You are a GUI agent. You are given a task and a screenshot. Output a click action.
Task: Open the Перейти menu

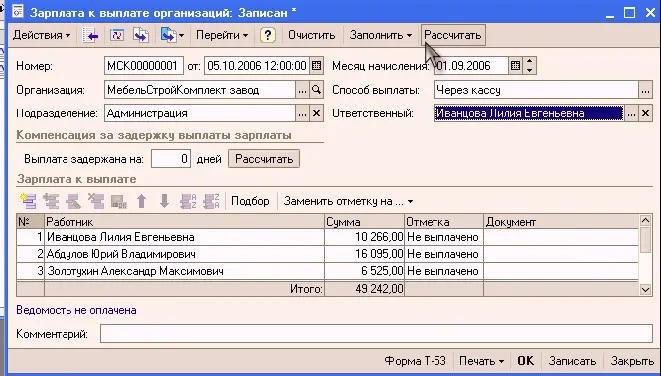222,35
